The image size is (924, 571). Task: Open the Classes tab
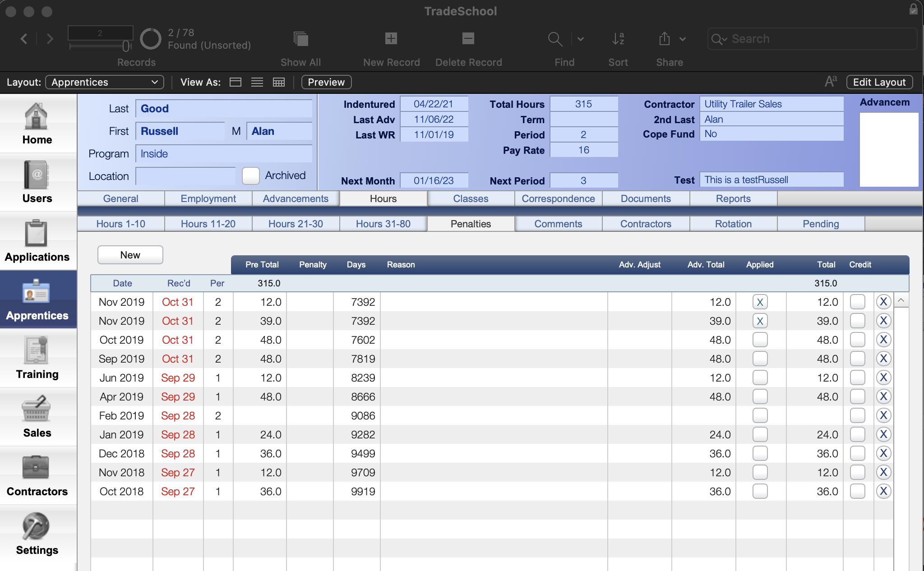pyautogui.click(x=471, y=198)
